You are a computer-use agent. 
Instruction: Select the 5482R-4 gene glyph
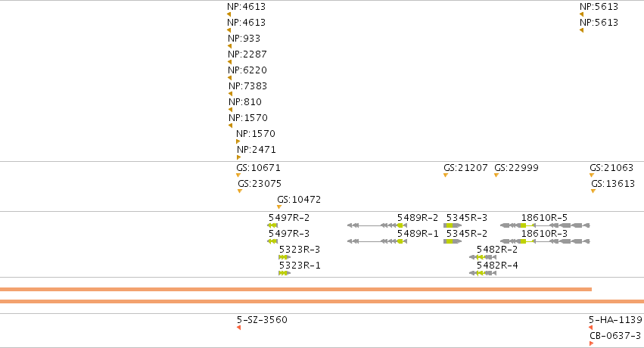(483, 273)
